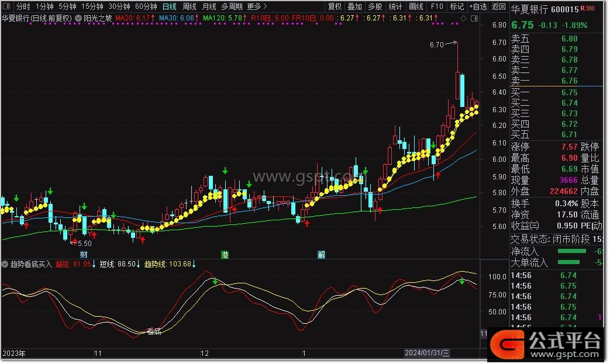Select the 60分钟 period tab
Screen dimensions: 610x364
pos(146,6)
